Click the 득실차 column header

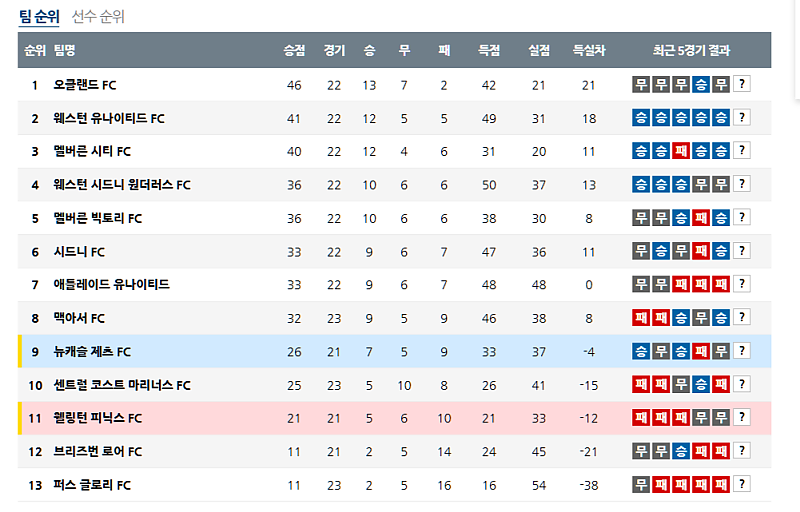(x=588, y=50)
